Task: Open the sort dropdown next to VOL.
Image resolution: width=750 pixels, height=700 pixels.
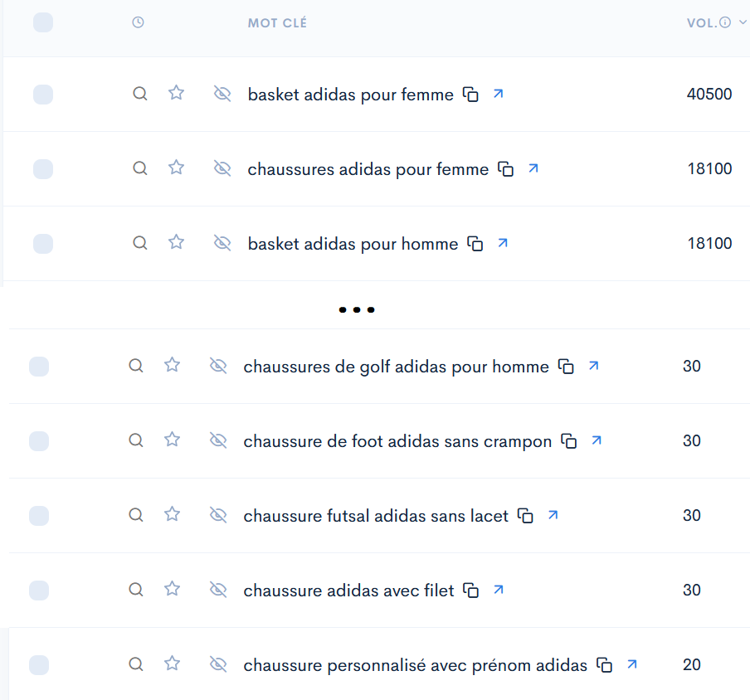Action: click(743, 22)
